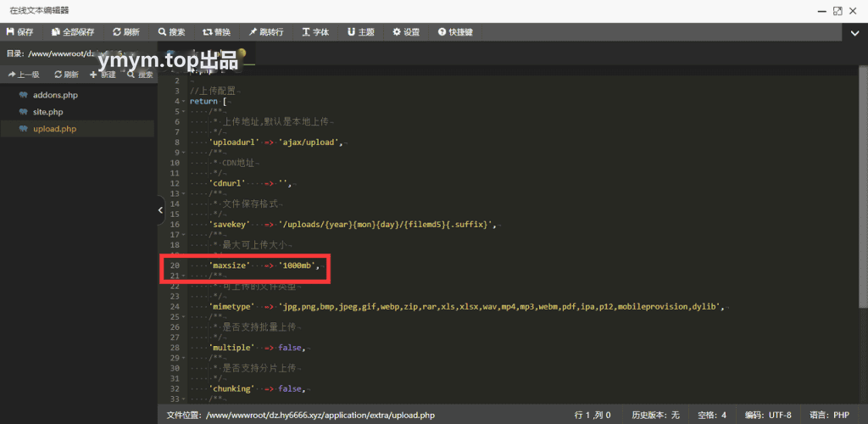
Task: Fold the comment block at line 33
Action: point(184,399)
